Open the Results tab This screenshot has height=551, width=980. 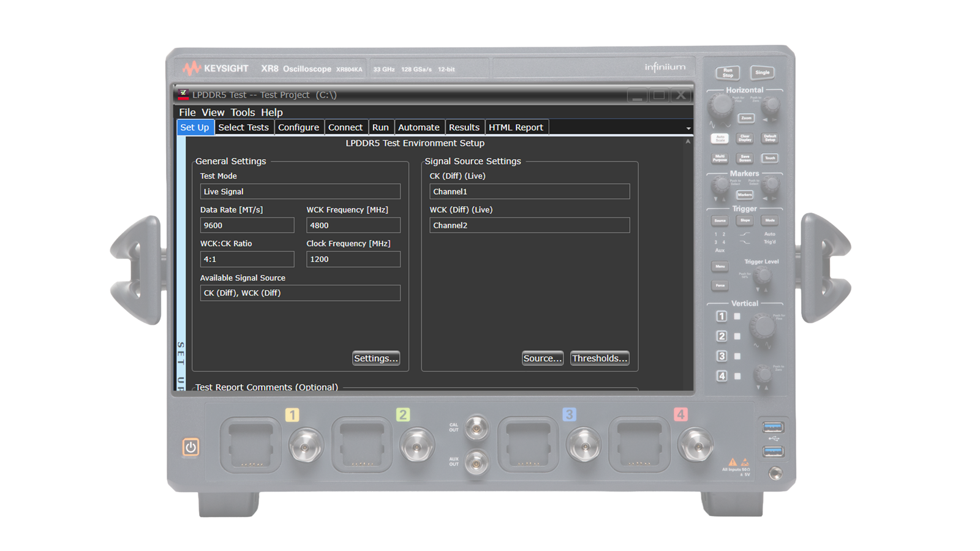[464, 127]
